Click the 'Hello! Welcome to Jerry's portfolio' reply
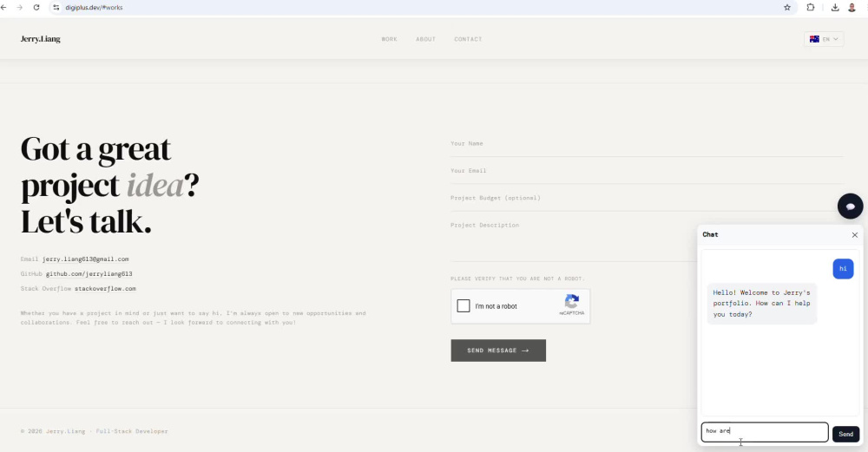Image resolution: width=868 pixels, height=452 pixels. point(762,303)
